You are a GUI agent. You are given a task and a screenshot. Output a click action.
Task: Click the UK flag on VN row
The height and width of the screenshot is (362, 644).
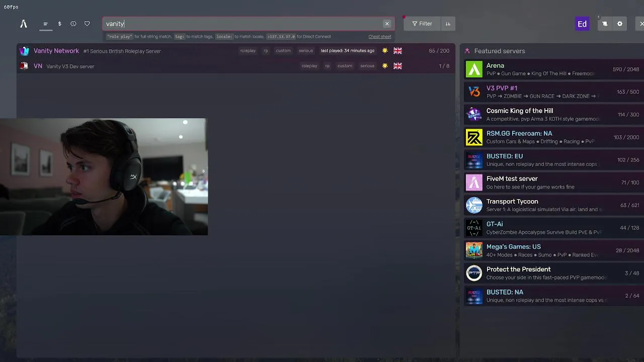(397, 66)
